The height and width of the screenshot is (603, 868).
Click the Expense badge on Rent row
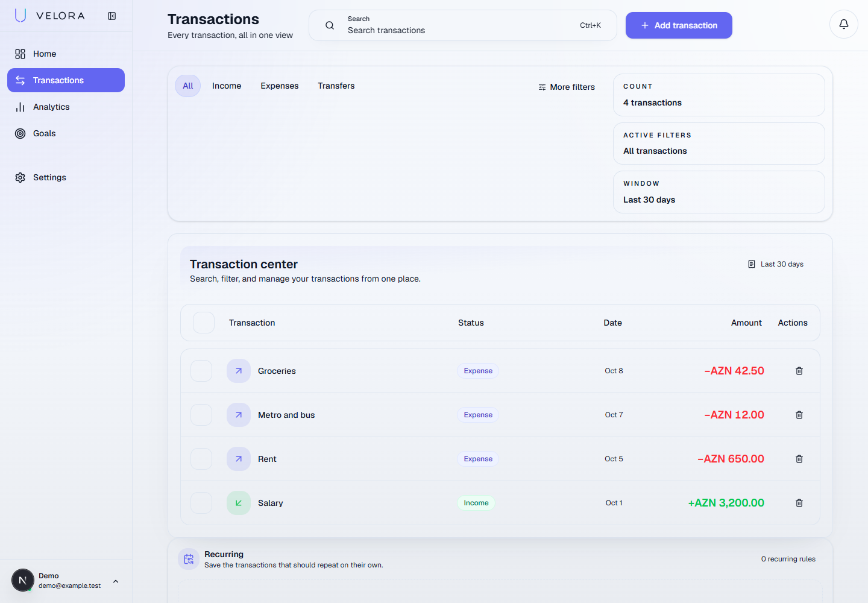tap(478, 459)
